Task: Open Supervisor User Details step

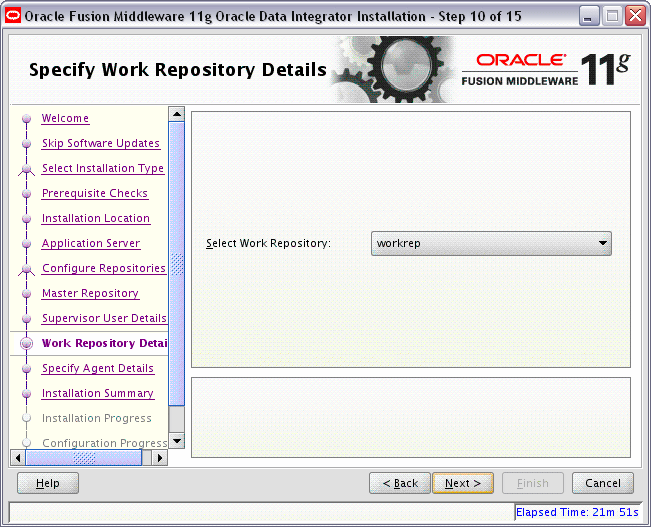Action: tap(104, 319)
